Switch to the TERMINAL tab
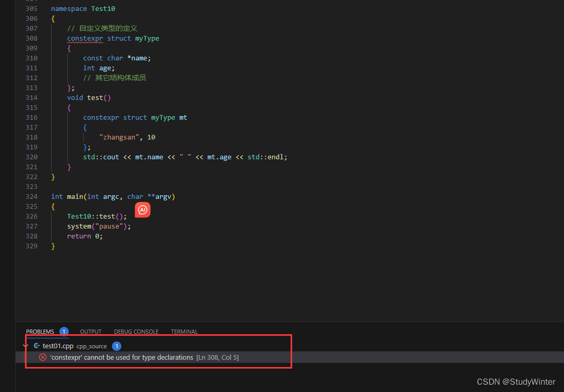This screenshot has height=392, width=564. point(184,331)
